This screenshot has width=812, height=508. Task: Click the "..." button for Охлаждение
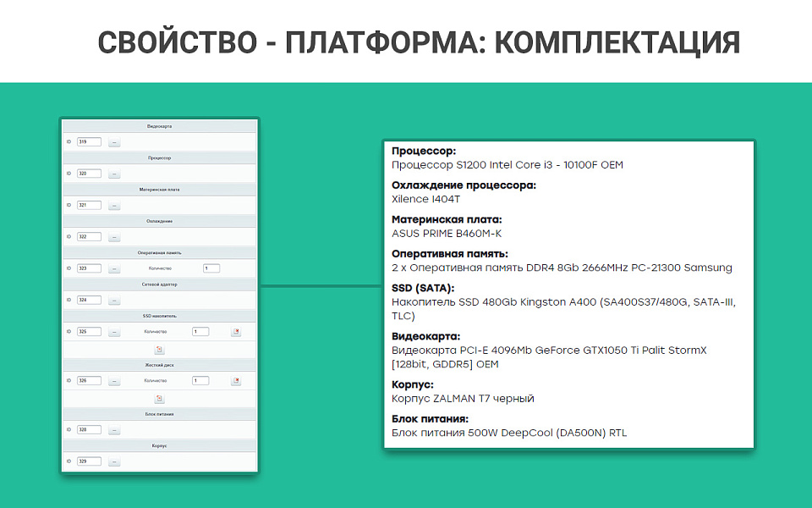pyautogui.click(x=116, y=238)
